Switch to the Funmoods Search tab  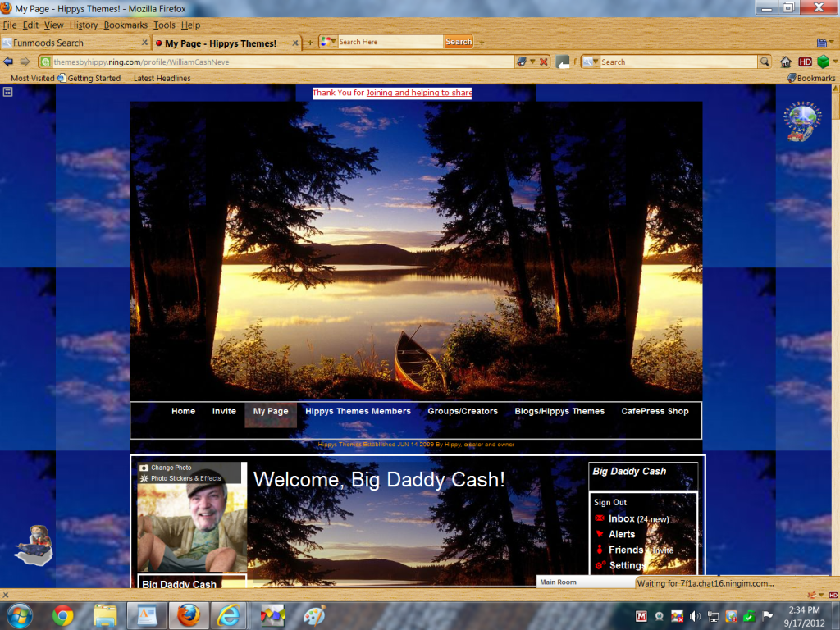(x=70, y=43)
